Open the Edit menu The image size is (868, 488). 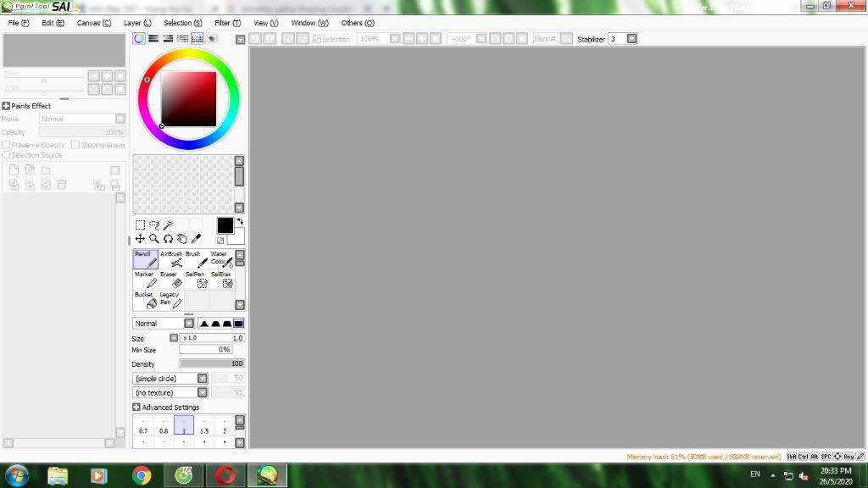53,23
